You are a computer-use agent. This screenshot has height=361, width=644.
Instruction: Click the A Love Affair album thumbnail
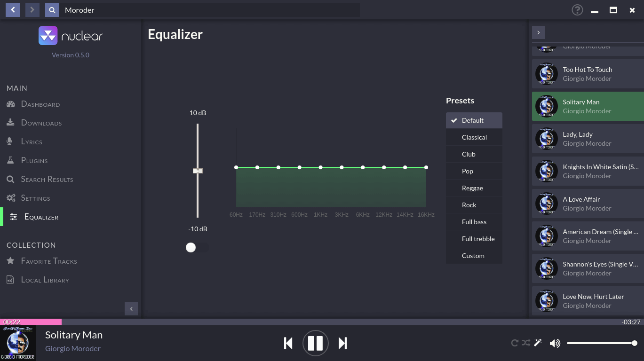pos(547,204)
